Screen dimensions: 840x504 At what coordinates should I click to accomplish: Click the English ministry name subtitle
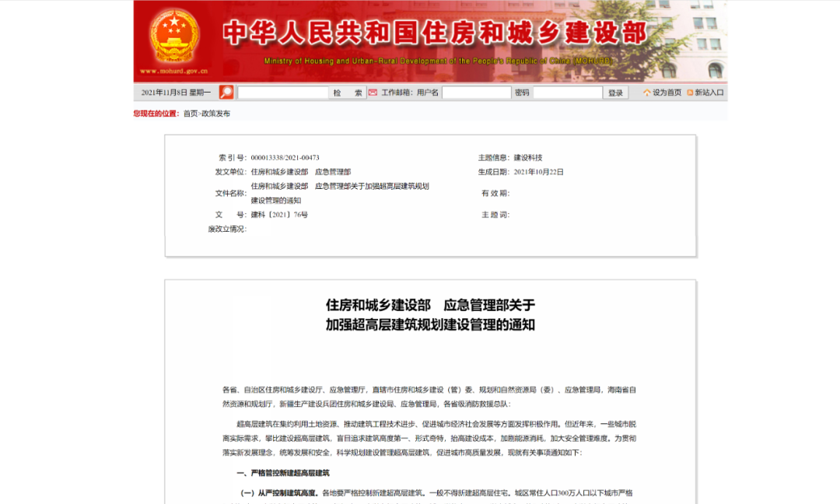click(x=438, y=61)
